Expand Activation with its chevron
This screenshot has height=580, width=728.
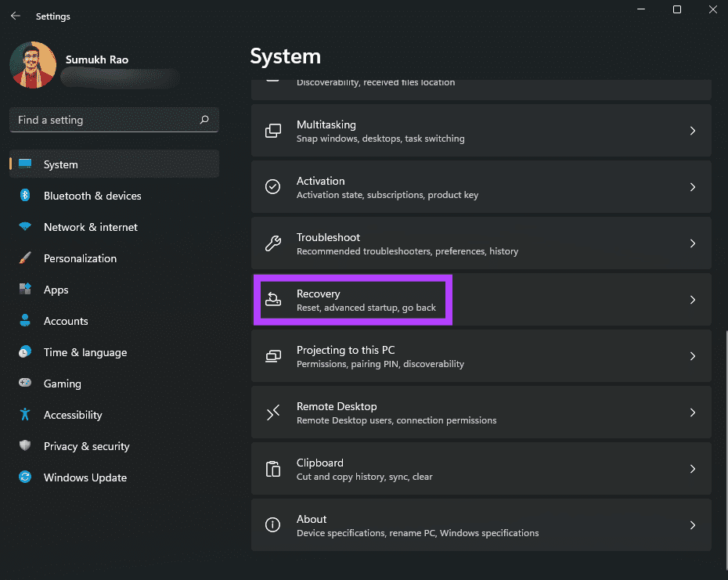[692, 187]
